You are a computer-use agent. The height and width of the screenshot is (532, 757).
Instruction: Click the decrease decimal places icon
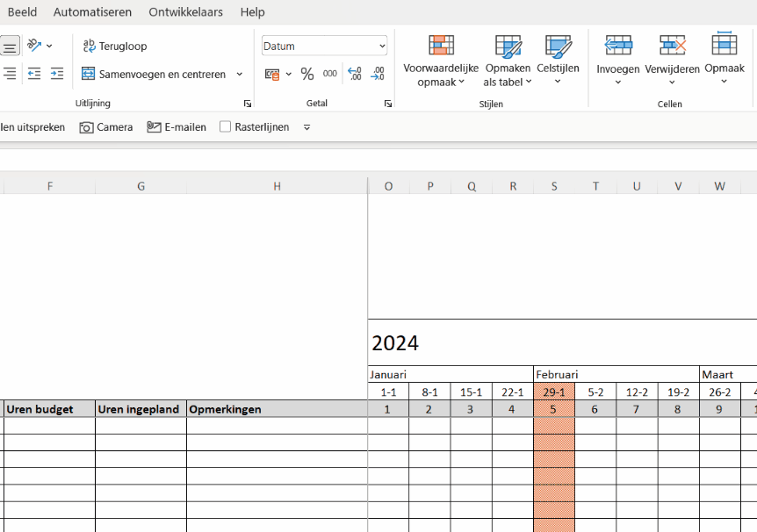click(x=378, y=74)
